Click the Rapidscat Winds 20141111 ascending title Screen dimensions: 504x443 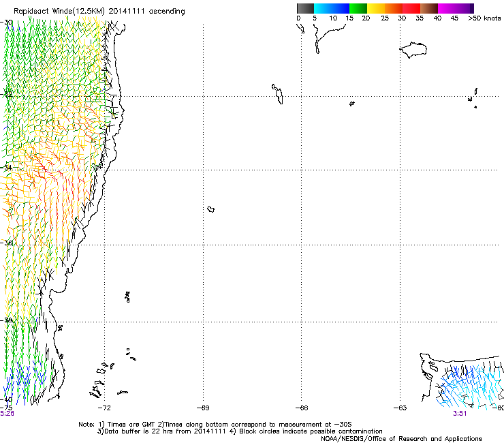[x=99, y=12]
